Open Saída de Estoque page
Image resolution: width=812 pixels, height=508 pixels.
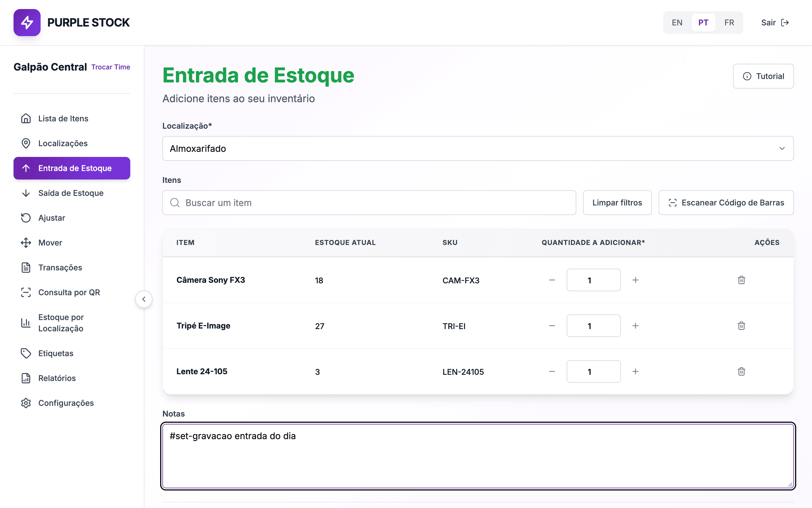click(72, 193)
